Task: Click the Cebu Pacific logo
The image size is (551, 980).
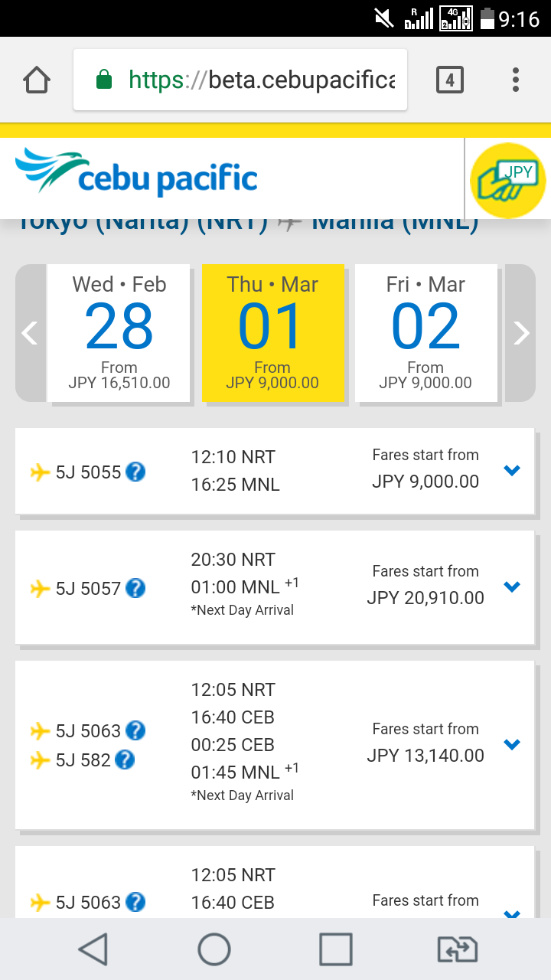Action: pos(136,175)
